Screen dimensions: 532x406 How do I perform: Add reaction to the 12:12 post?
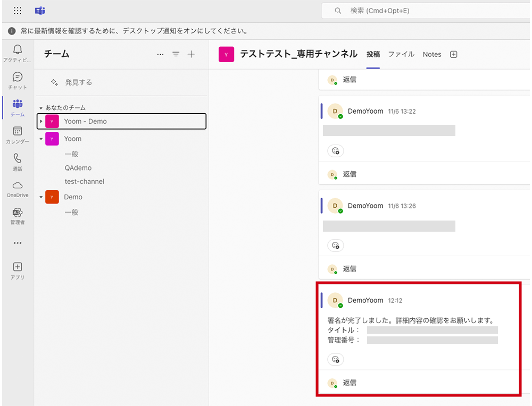[336, 359]
